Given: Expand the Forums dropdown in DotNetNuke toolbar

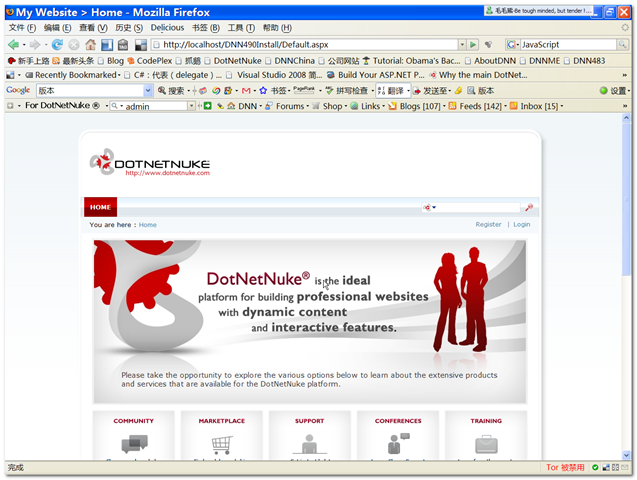Looking at the screenshot, I should (308, 106).
